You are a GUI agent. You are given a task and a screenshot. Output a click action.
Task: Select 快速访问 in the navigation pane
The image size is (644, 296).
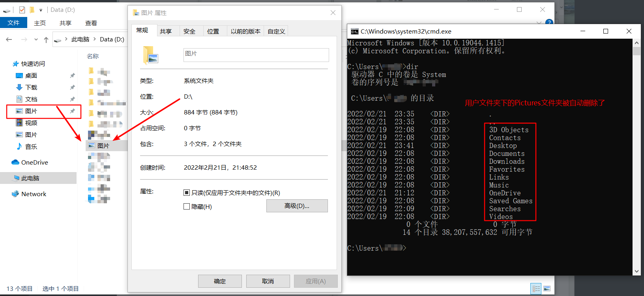coord(33,64)
